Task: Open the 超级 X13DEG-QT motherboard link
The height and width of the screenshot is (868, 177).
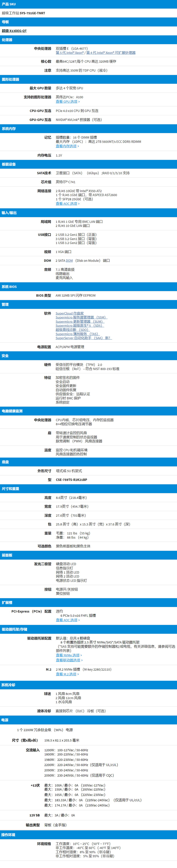Action: (14, 31)
